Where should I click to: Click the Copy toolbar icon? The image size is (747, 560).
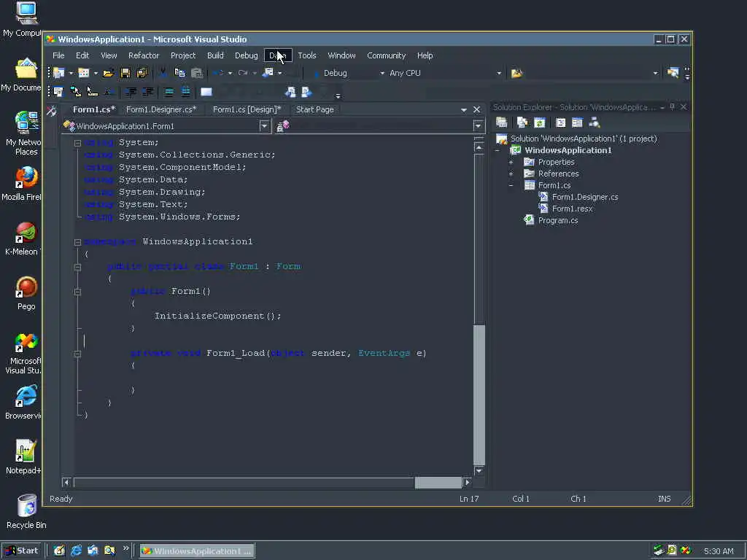point(179,73)
